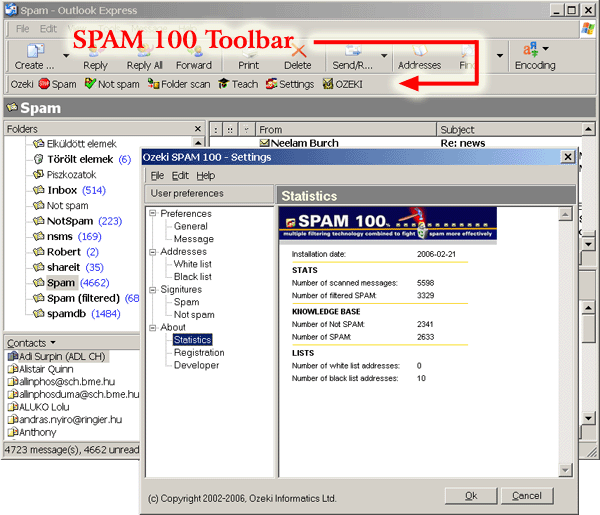
Task: Open the White list settings page
Action: pos(192,264)
